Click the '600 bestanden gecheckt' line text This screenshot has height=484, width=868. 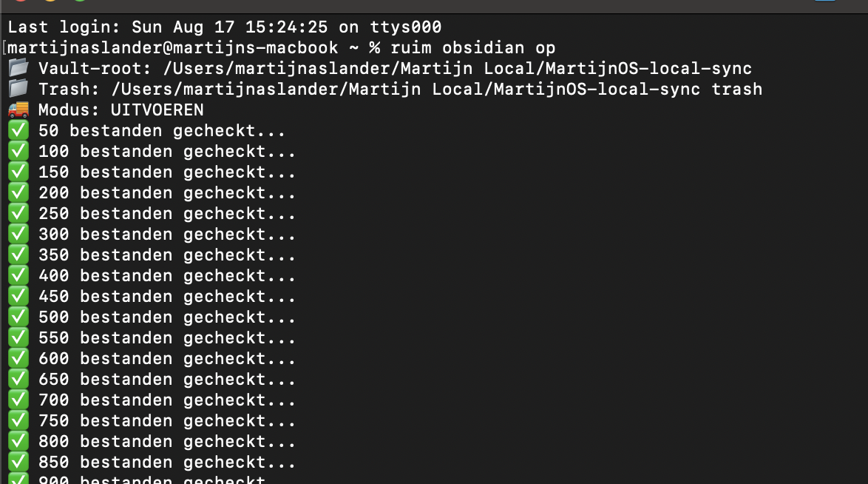click(x=166, y=359)
